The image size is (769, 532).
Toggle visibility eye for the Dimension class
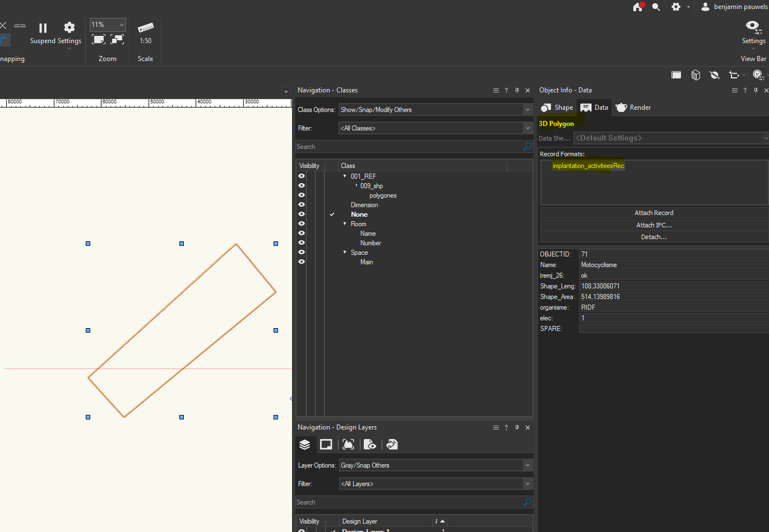302,204
